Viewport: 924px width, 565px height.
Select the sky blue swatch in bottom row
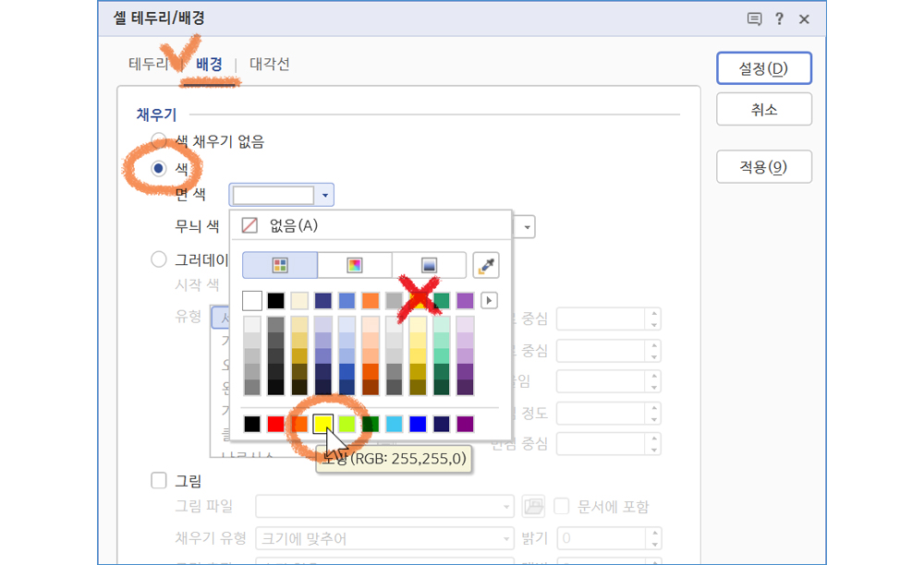pos(395,424)
